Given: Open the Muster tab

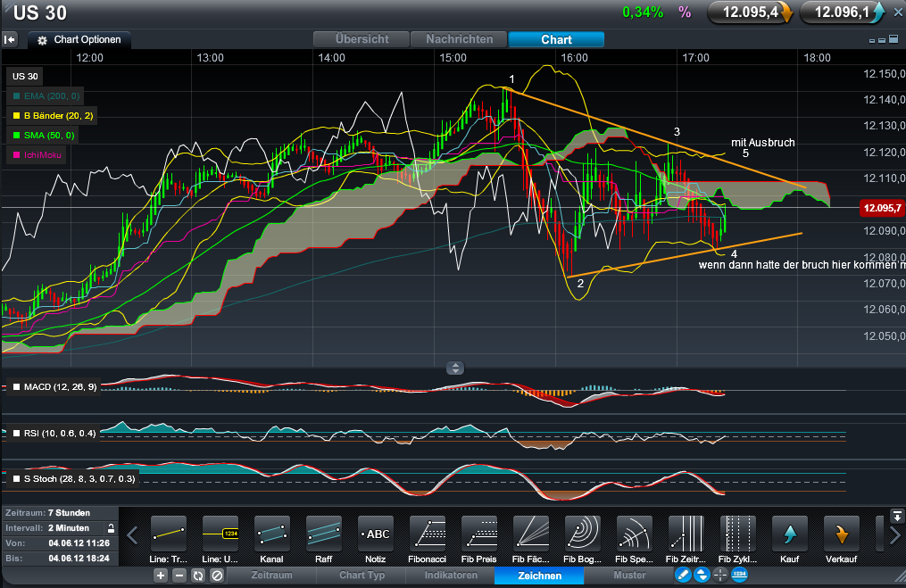Looking at the screenshot, I should [629, 576].
